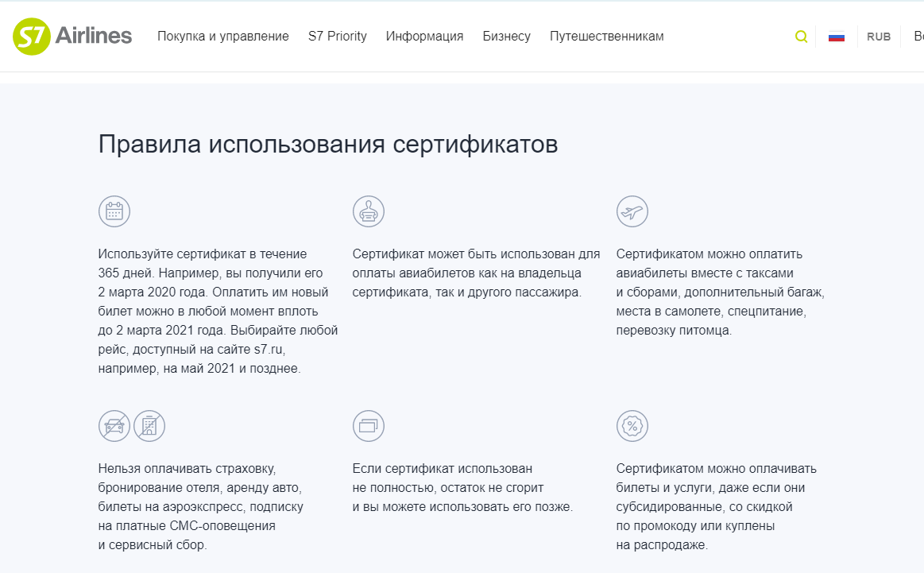Screen dimensions: 924x573
Task: Click the crossed-out car icon
Action: (114, 426)
